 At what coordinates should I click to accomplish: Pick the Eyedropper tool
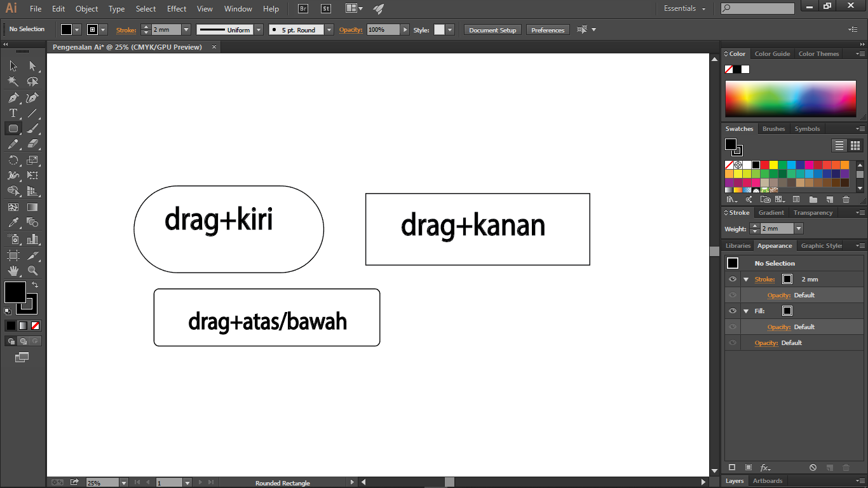click(x=13, y=222)
